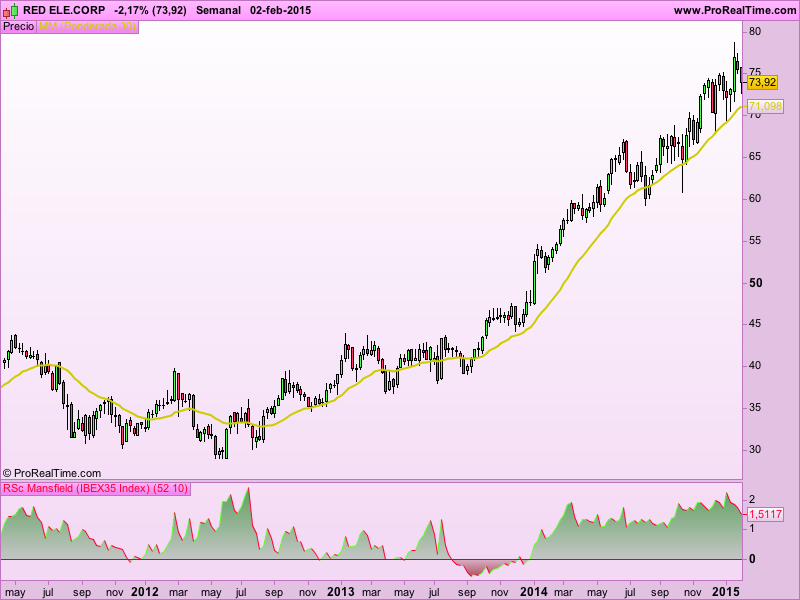
Task: Click the 65 price axis label
Action: (755, 157)
